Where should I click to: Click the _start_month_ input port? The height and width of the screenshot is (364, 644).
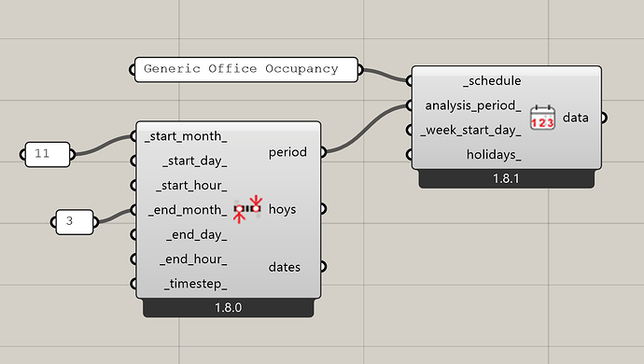[133, 136]
